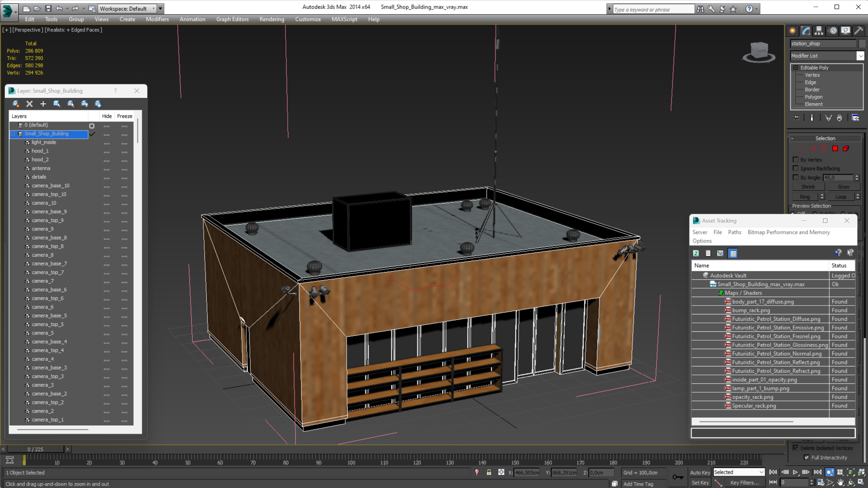Refresh the Asset Tracking list
The width and height of the screenshot is (868, 488).
(696, 253)
